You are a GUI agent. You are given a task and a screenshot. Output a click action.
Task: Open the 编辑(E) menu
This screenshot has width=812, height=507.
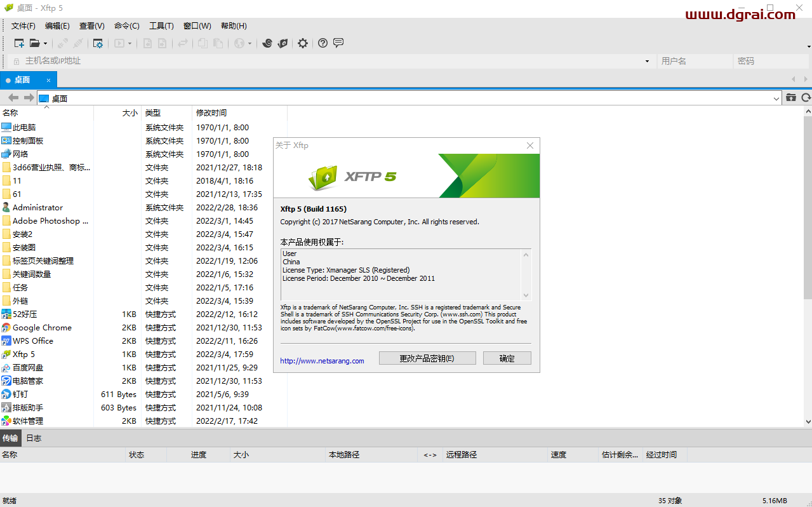point(57,26)
